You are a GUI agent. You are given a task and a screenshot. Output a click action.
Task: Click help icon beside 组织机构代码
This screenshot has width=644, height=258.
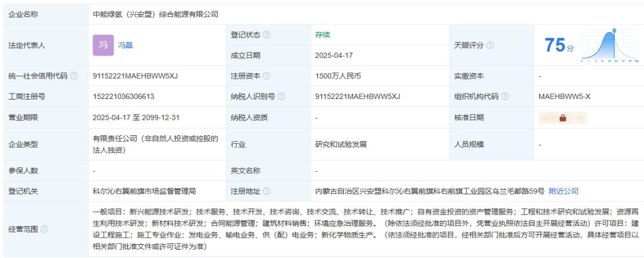(x=505, y=97)
